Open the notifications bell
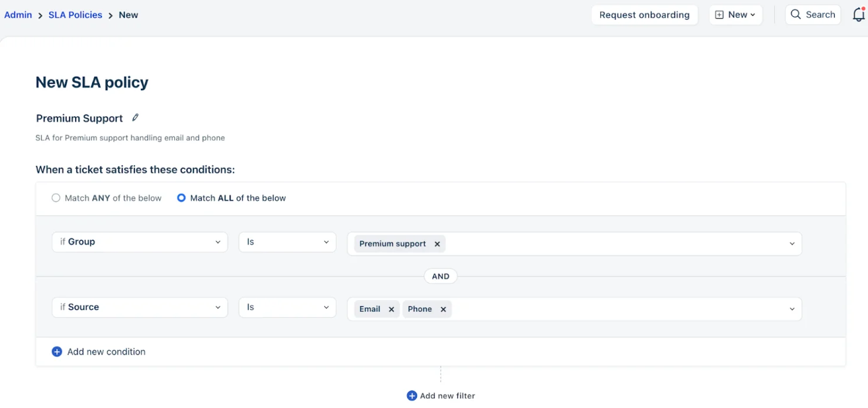Viewport: 868px width, 408px height. coord(859,15)
